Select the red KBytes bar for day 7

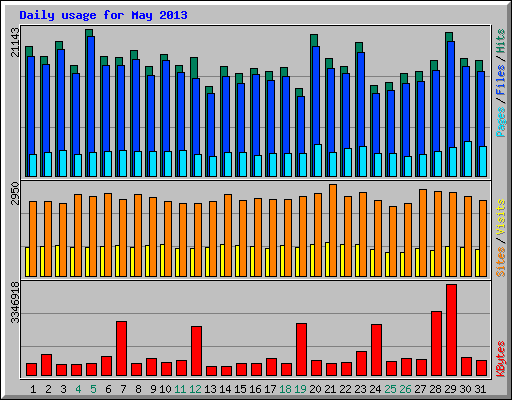point(121,349)
